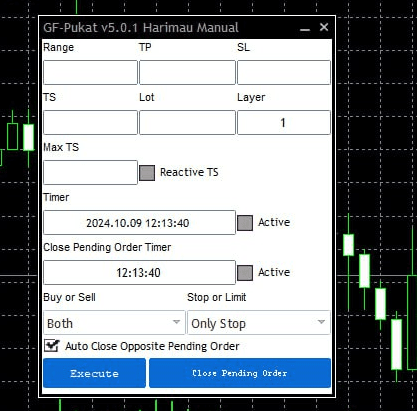Uncheck Auto Close Opposite Pending Order
Viewport: 417px width, 411px height.
click(x=52, y=346)
